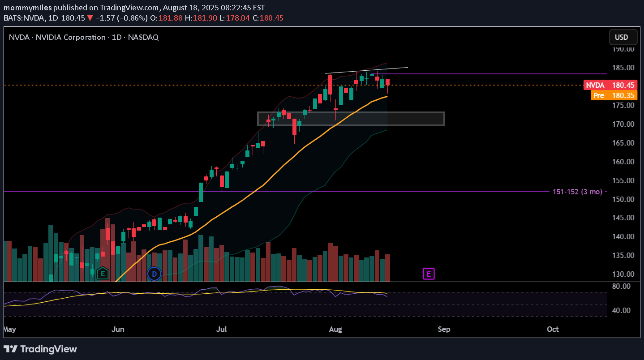This screenshot has height=360, width=644.
Task: Click the BATS:NVDA header quote text
Action: tap(143, 18)
